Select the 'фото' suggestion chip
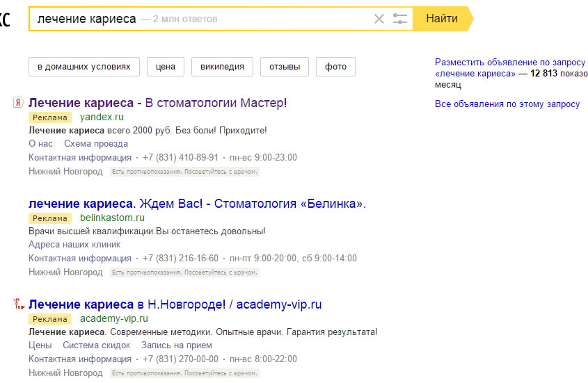Screen dimensions: 588x383 [335, 67]
